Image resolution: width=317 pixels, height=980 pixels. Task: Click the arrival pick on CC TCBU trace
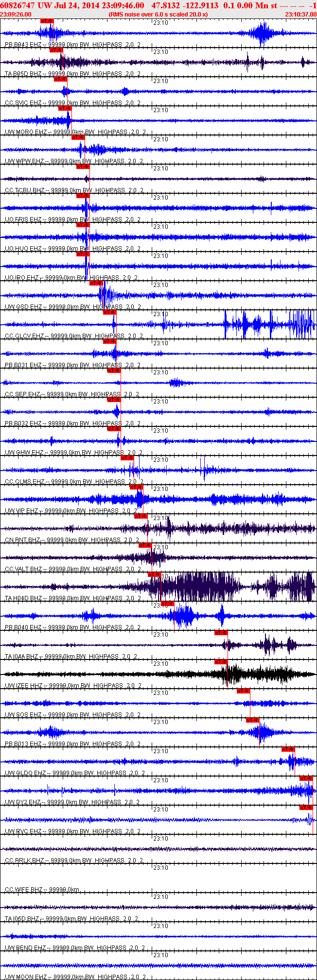tap(83, 167)
